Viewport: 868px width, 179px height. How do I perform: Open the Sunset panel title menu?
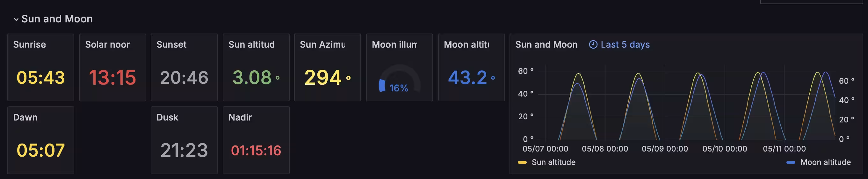[171, 44]
